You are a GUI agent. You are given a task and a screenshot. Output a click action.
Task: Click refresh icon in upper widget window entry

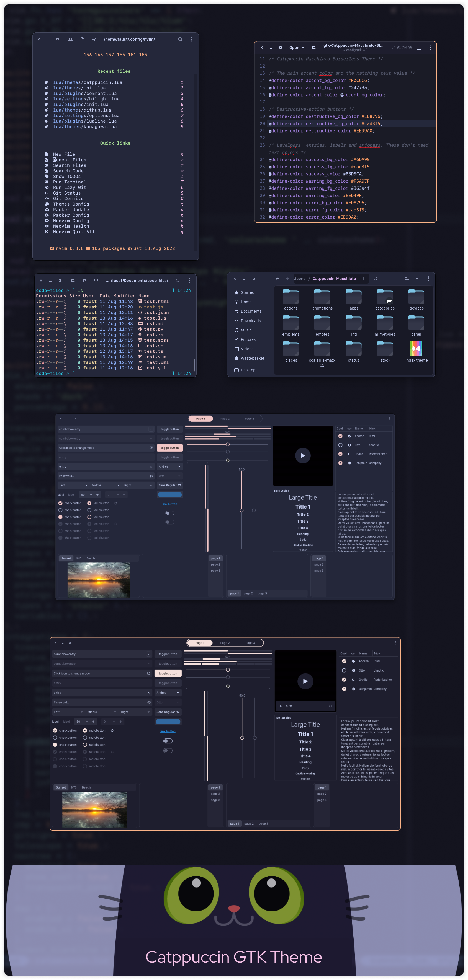click(x=151, y=448)
